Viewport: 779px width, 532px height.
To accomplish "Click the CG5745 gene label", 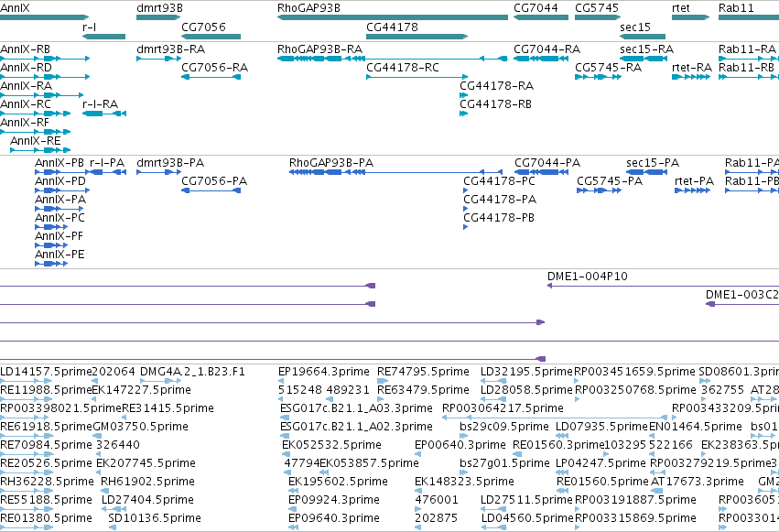I will [x=597, y=8].
